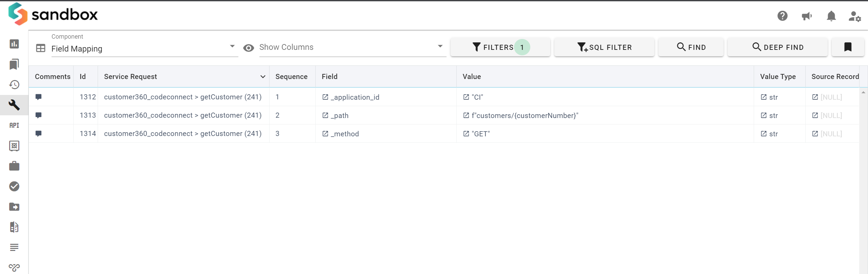Click the help question mark icon
Image resolution: width=868 pixels, height=274 pixels.
pos(782,16)
